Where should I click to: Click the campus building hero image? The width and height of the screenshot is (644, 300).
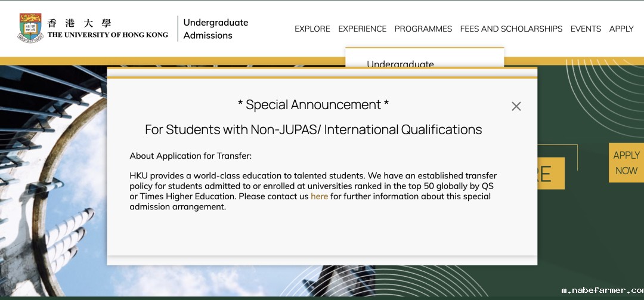[54, 179]
